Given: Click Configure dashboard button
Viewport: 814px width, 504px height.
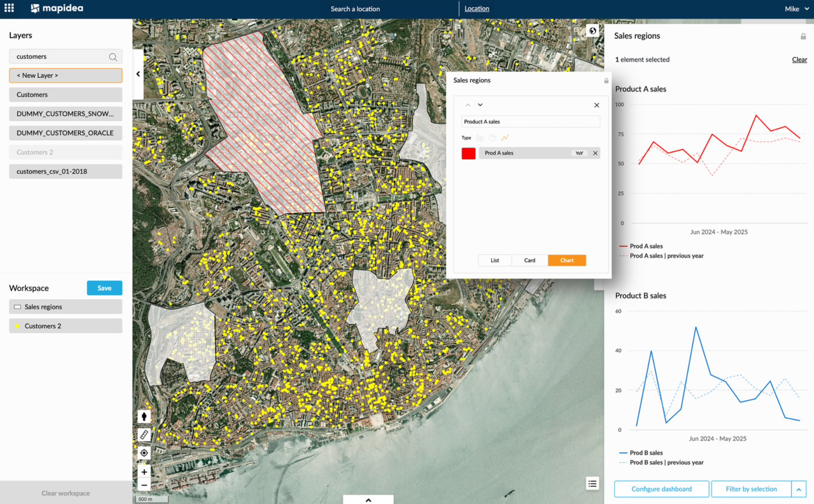Looking at the screenshot, I should coord(661,489).
